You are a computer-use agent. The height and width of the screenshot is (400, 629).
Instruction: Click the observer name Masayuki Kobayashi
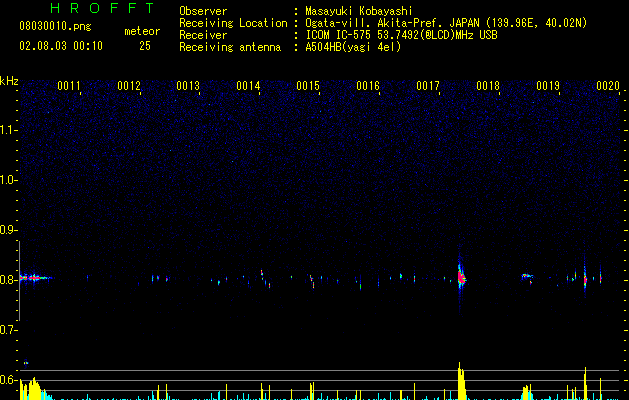click(x=359, y=11)
